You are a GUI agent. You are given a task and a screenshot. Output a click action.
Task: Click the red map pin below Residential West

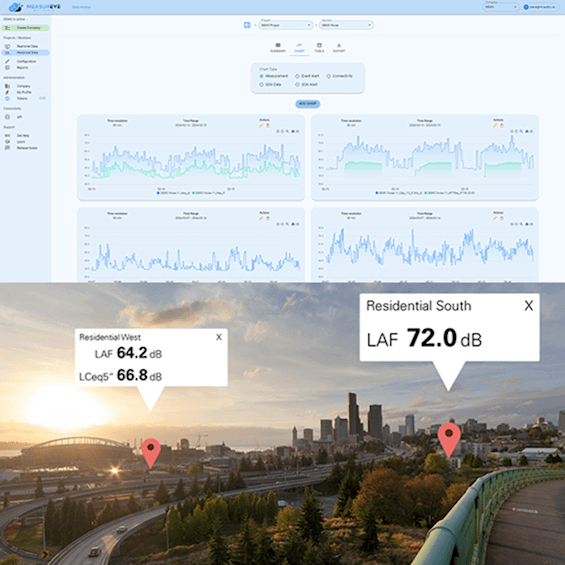point(151,453)
